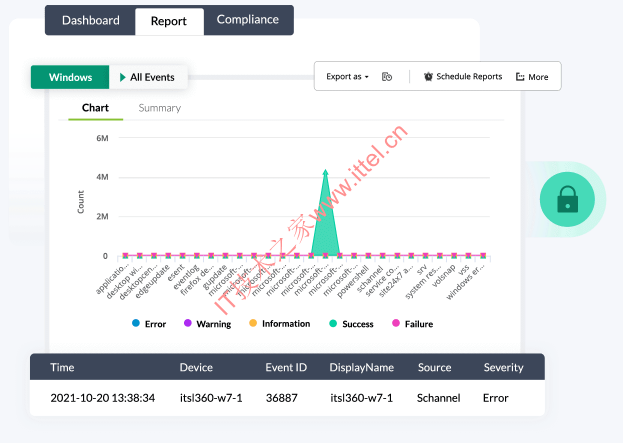Select the Report tab

168,21
